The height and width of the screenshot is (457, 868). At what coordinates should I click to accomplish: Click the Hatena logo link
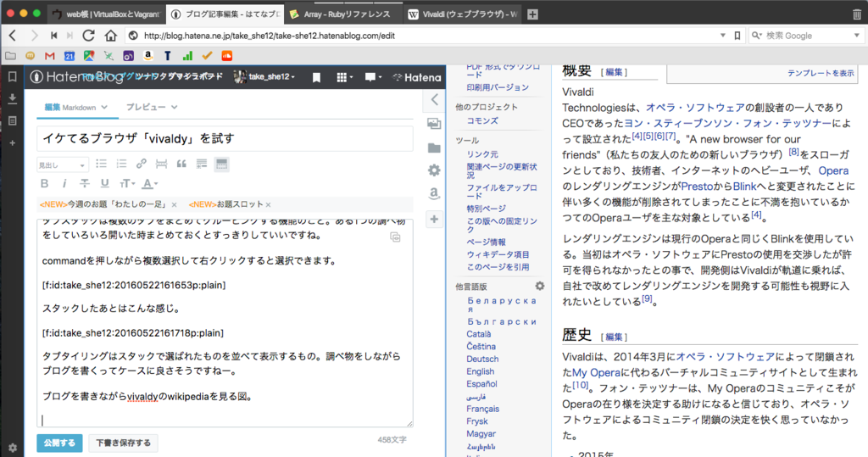[x=417, y=77]
